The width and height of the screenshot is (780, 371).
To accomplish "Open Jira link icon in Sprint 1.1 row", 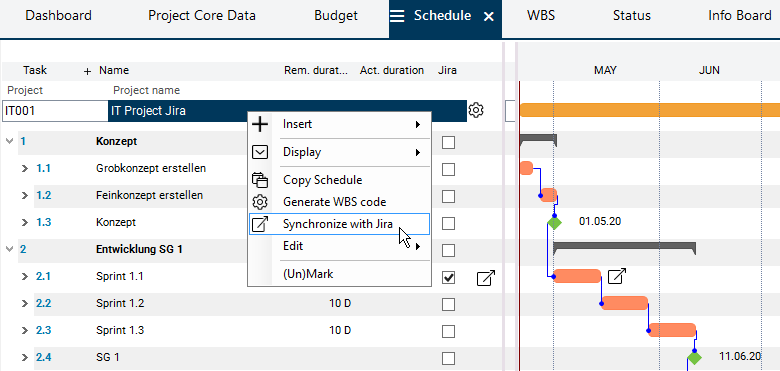I will 486,278.
